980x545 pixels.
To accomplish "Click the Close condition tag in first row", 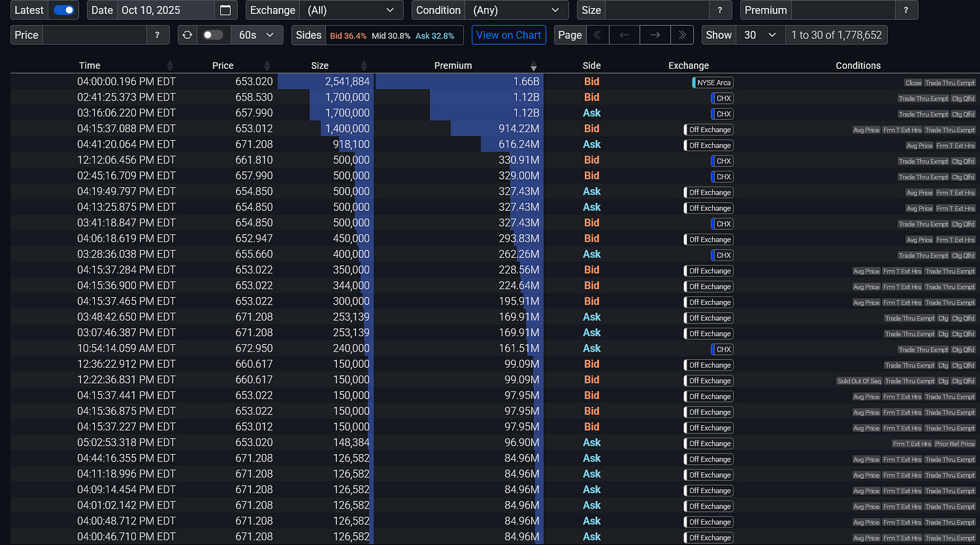I will coord(913,83).
